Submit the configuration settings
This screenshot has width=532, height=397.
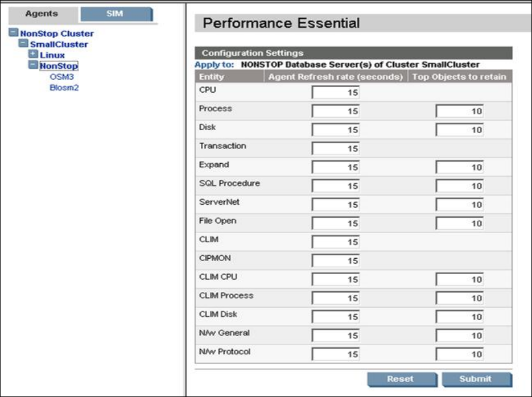(477, 379)
